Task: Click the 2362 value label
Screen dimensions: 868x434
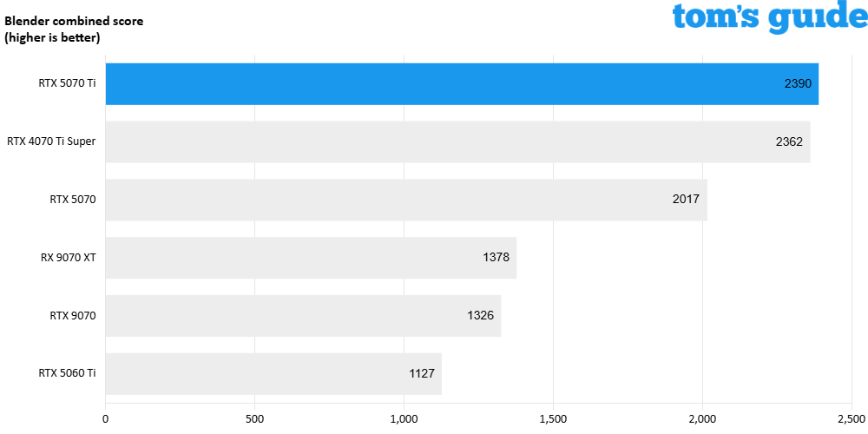Action: [x=789, y=141]
